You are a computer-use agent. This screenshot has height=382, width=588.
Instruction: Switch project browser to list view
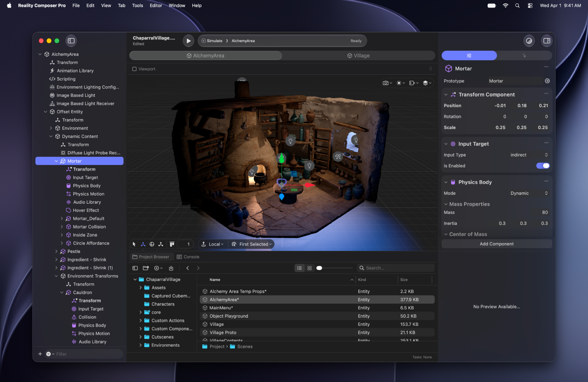click(x=299, y=268)
